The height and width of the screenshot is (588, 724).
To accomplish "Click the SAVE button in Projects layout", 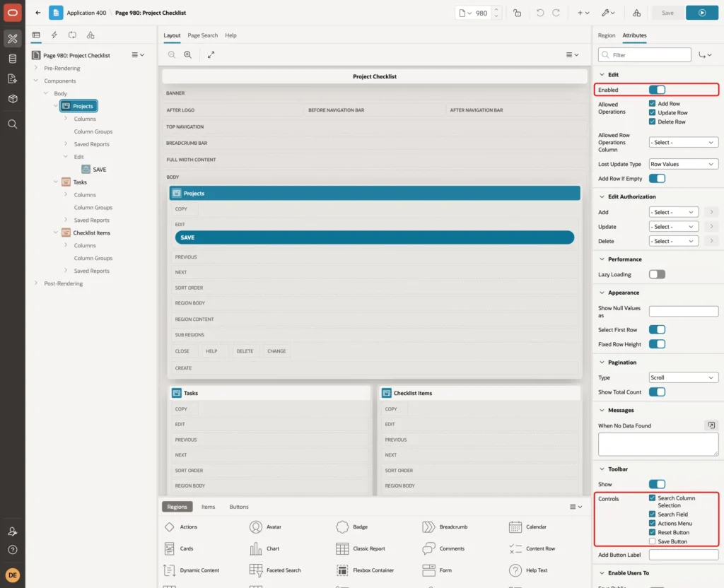I will point(375,237).
